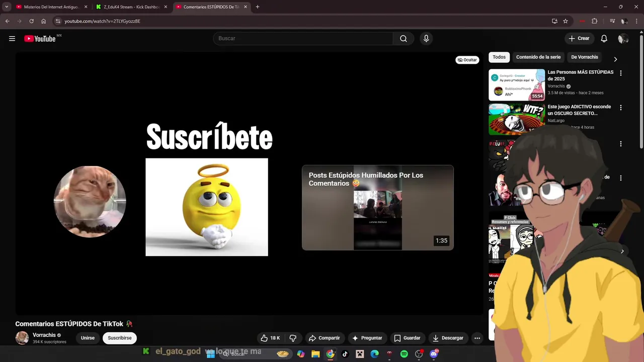The width and height of the screenshot is (644, 362).
Task: Open options for the third recommended video
Action: click(620, 144)
